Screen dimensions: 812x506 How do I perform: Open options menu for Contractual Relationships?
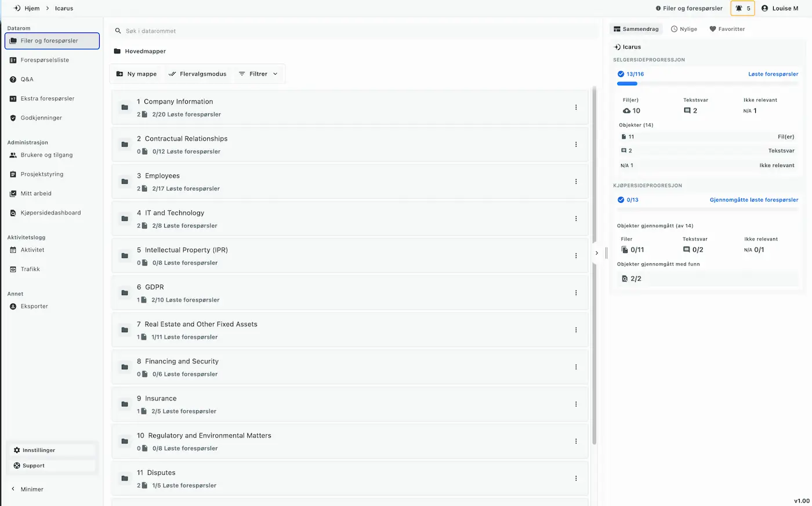pyautogui.click(x=576, y=144)
